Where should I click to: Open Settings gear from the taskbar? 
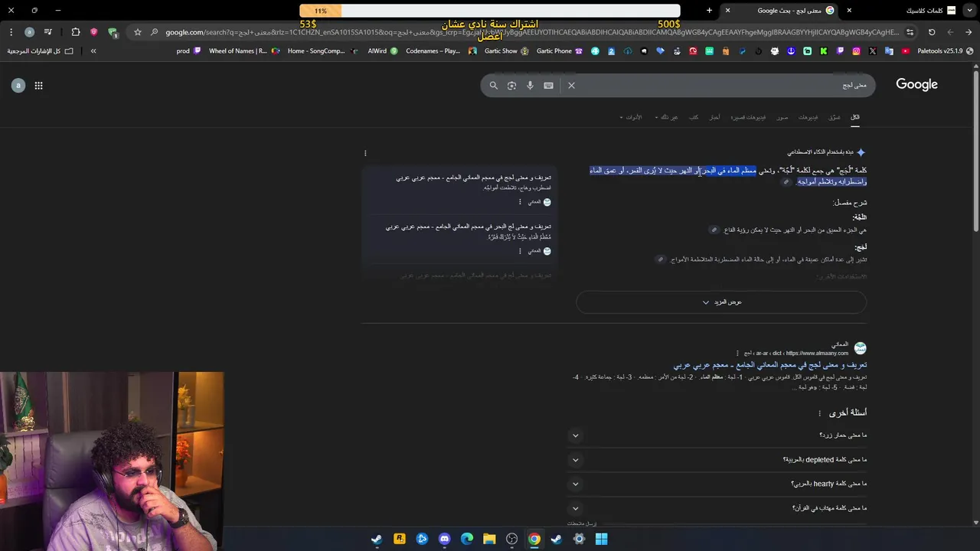580,539
